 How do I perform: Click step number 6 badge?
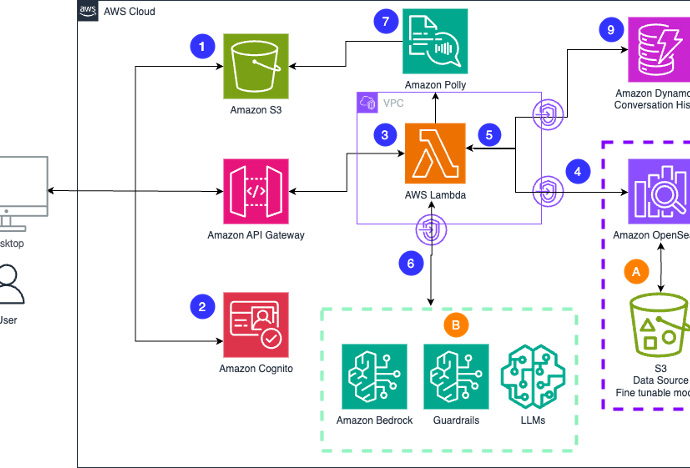[410, 263]
